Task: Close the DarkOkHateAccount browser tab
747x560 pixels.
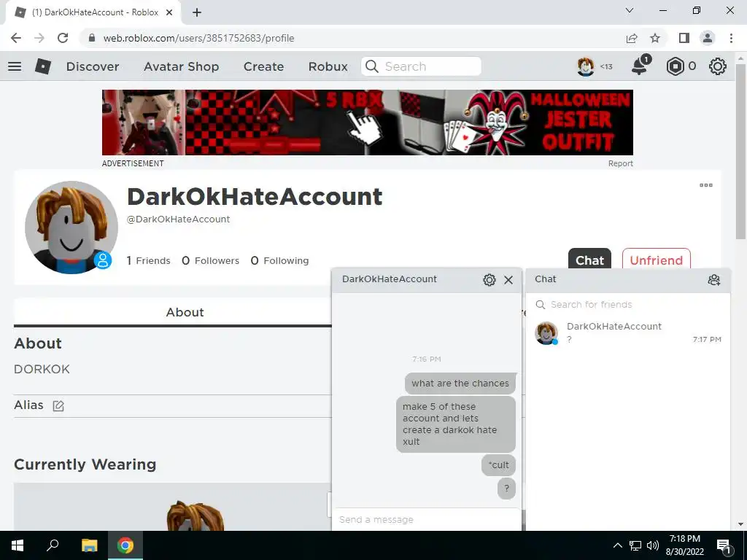Action: (x=169, y=12)
